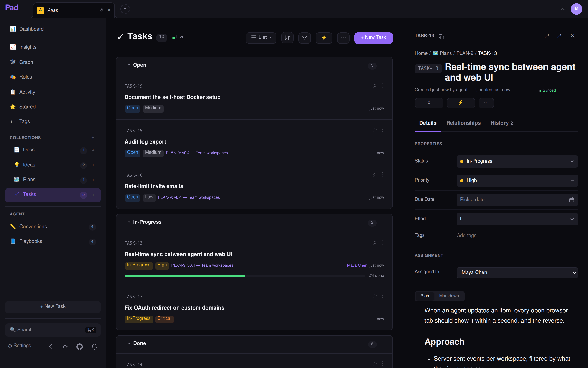Collapse the Open task group

pos(129,65)
